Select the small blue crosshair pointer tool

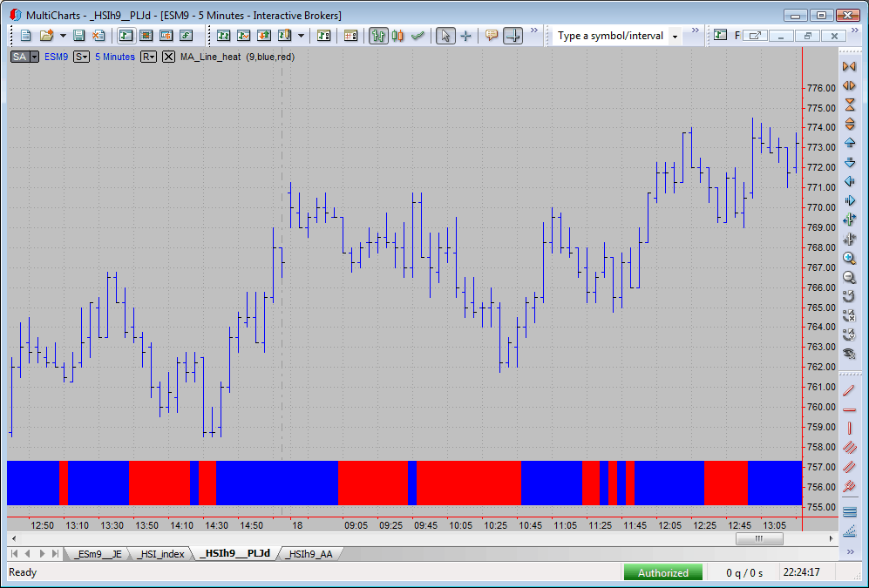[465, 36]
